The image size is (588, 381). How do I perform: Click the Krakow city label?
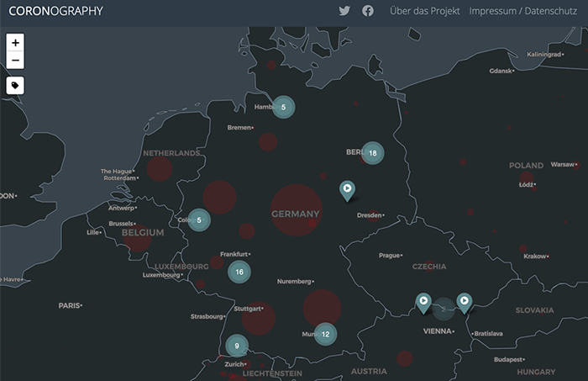(x=535, y=256)
